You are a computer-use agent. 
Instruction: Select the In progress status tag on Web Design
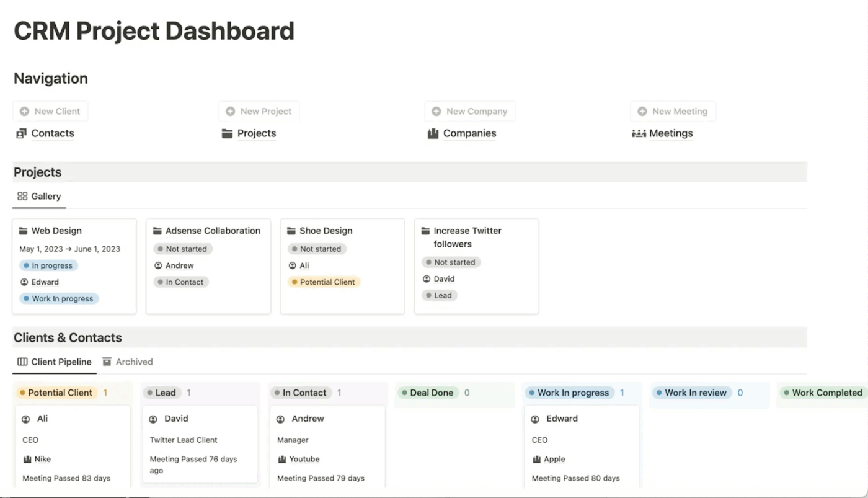(x=48, y=265)
